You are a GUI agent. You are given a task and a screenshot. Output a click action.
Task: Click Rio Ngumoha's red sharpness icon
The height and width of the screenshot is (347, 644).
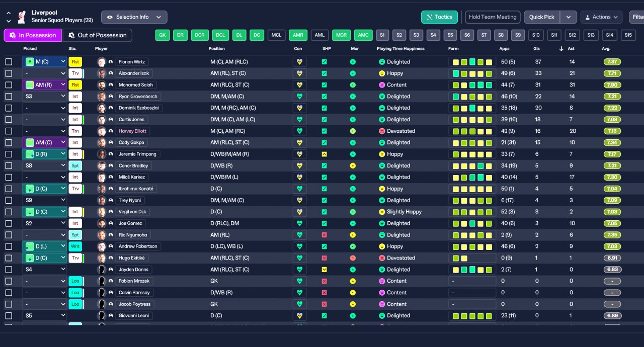[324, 235]
